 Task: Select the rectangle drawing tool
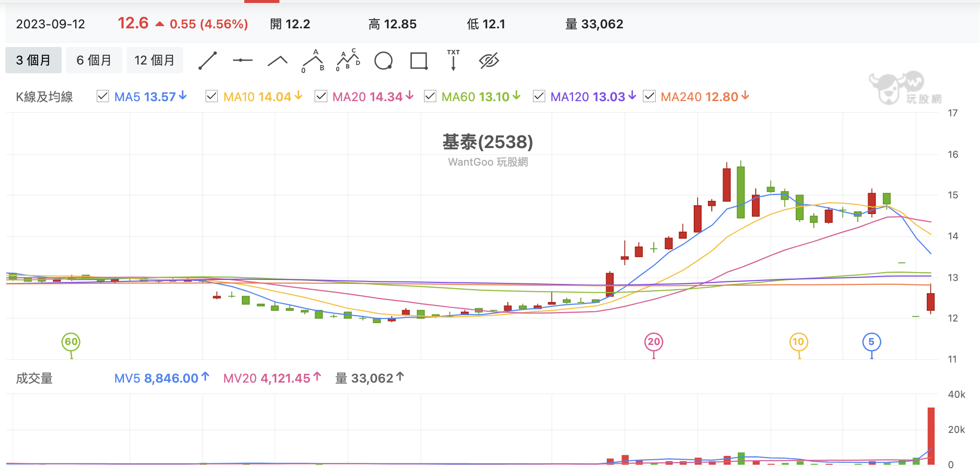tap(419, 61)
